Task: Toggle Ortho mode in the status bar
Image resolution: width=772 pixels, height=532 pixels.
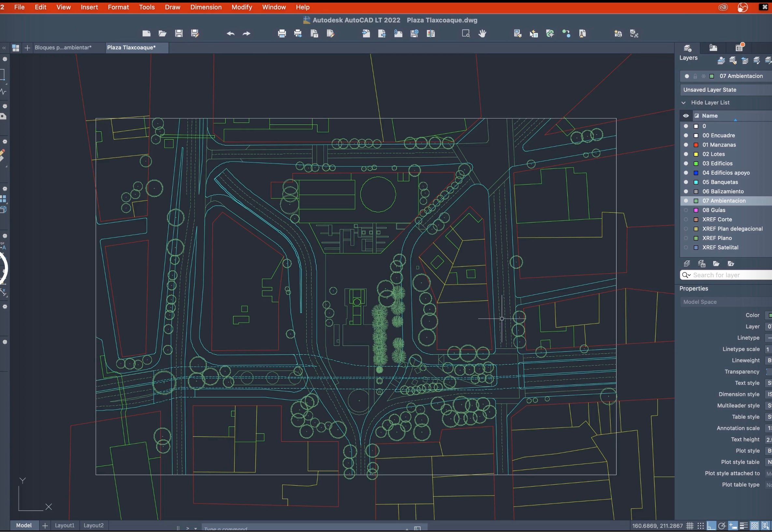Action: (711, 526)
